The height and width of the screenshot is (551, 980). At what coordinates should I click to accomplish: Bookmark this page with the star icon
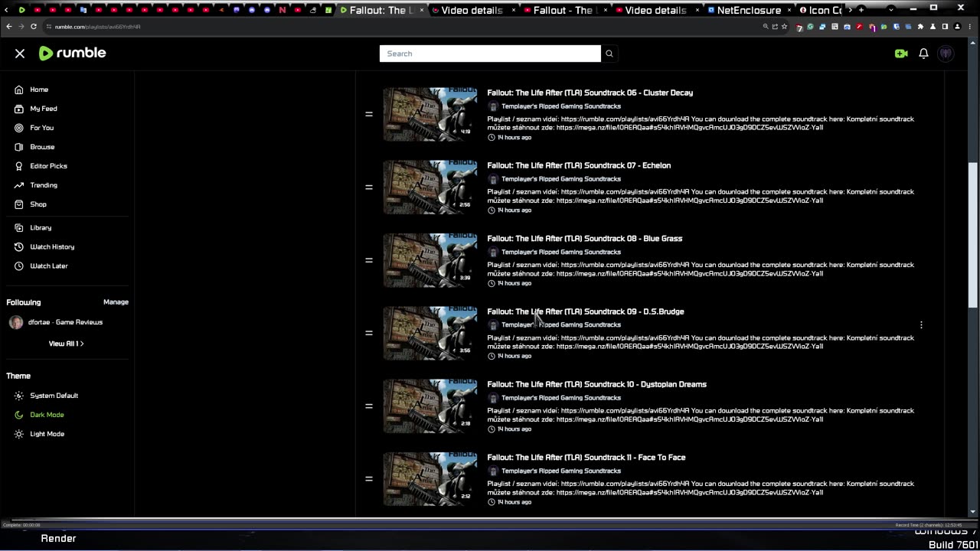(x=784, y=27)
